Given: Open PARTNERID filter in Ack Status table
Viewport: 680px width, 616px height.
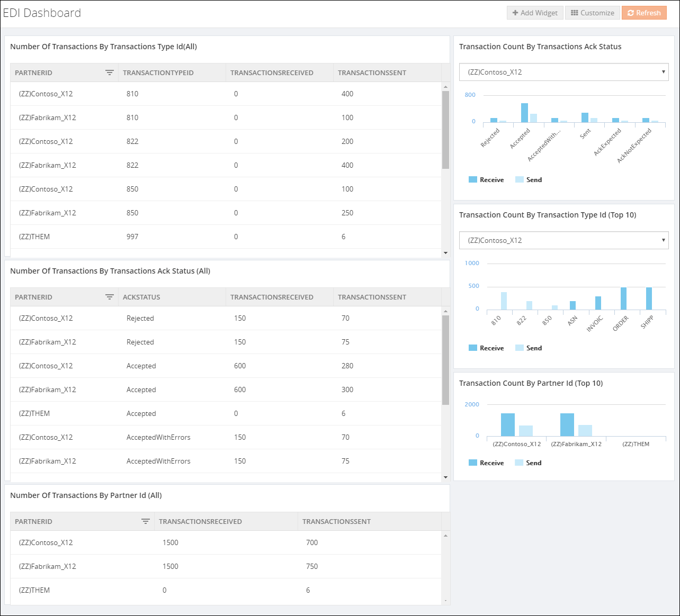Looking at the screenshot, I should [110, 297].
